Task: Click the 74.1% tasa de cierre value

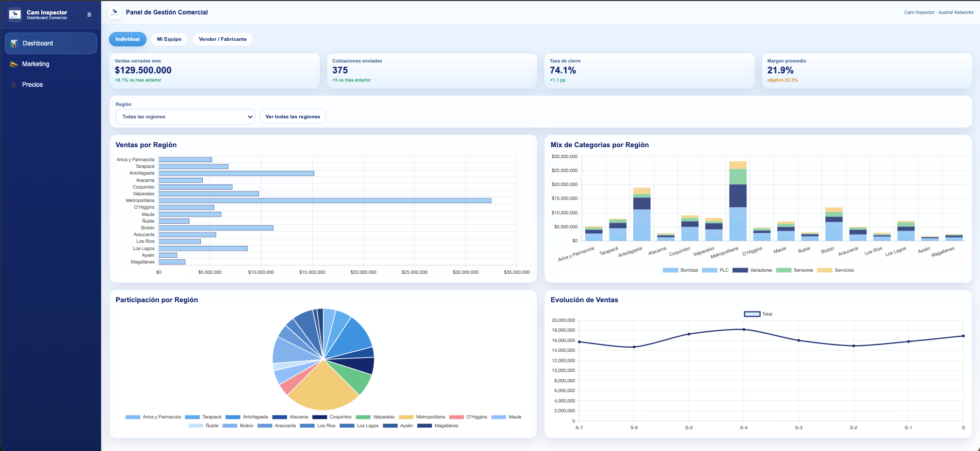Action: [563, 70]
